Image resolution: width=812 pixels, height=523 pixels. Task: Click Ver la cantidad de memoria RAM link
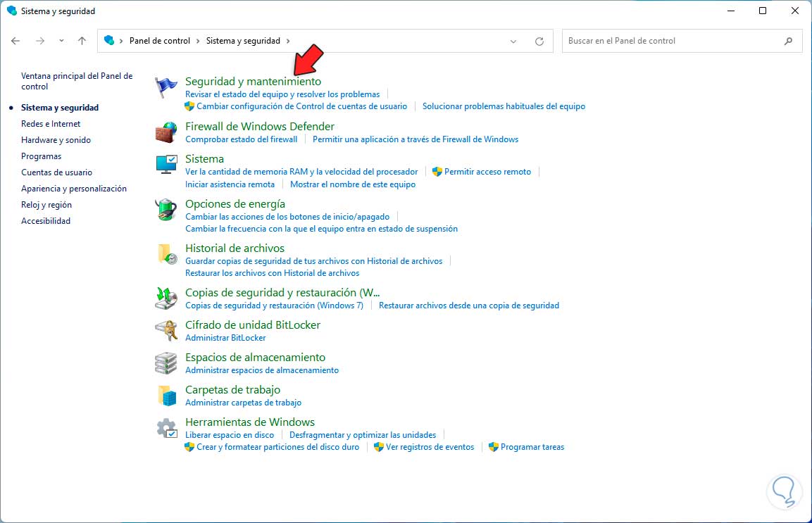click(301, 171)
